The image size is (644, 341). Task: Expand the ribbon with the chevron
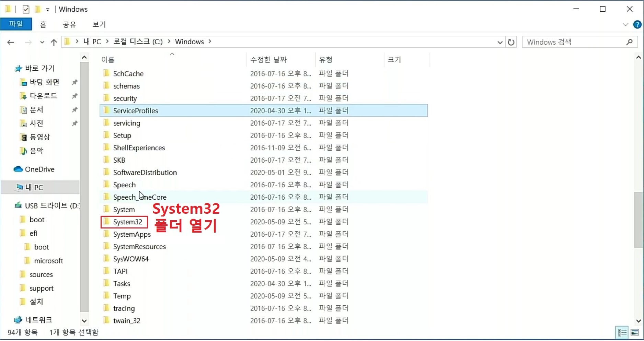[625, 24]
